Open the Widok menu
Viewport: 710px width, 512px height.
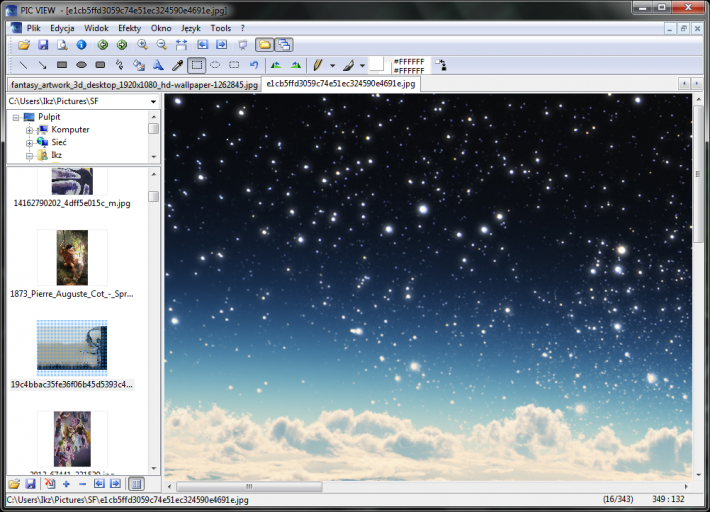(x=96, y=28)
